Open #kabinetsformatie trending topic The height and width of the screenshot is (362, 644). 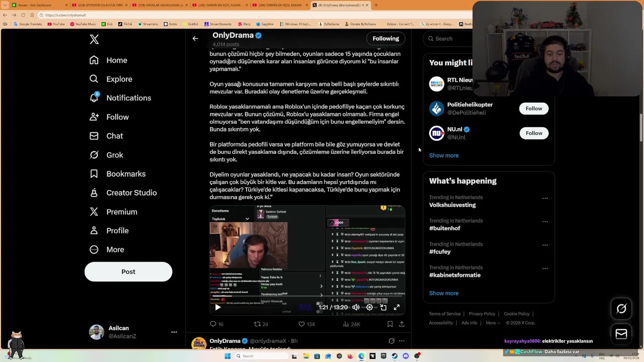[x=455, y=275]
